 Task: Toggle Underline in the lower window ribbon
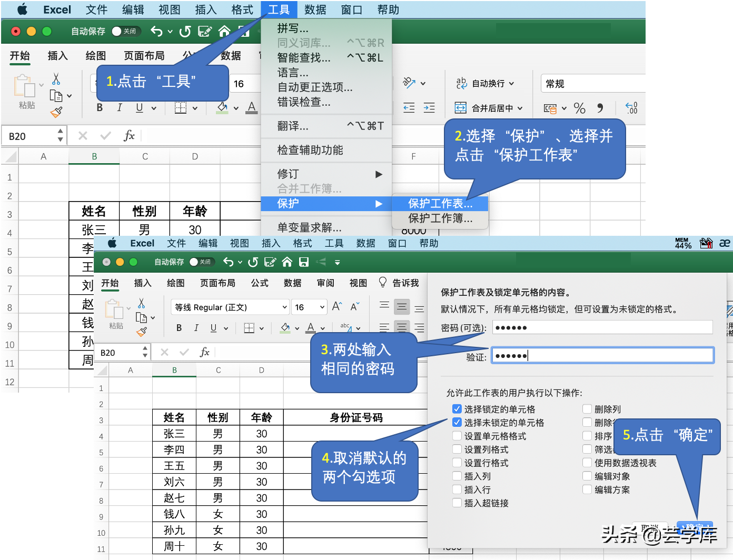click(x=213, y=328)
